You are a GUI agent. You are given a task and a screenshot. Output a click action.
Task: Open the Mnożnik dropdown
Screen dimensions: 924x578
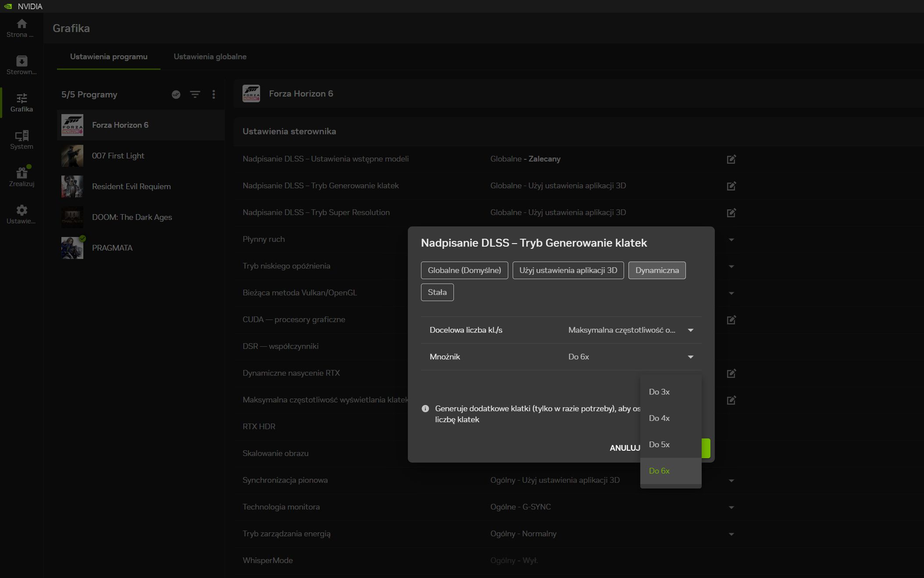[x=631, y=357]
